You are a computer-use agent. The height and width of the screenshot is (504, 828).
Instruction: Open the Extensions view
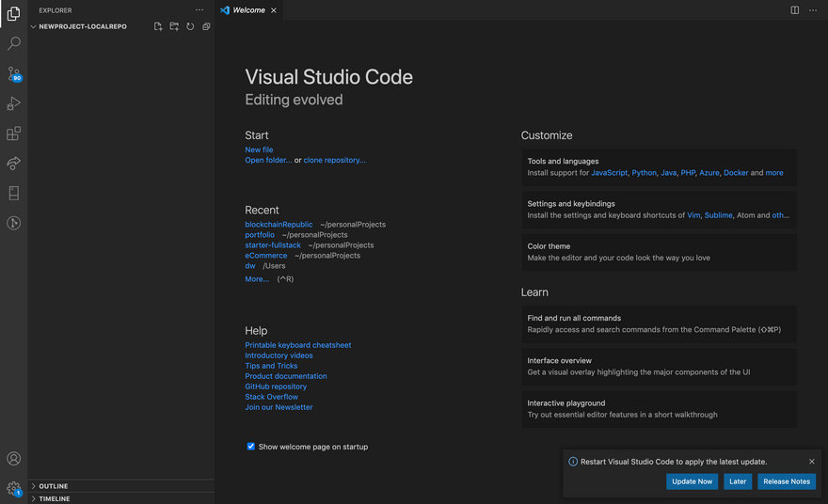13,134
